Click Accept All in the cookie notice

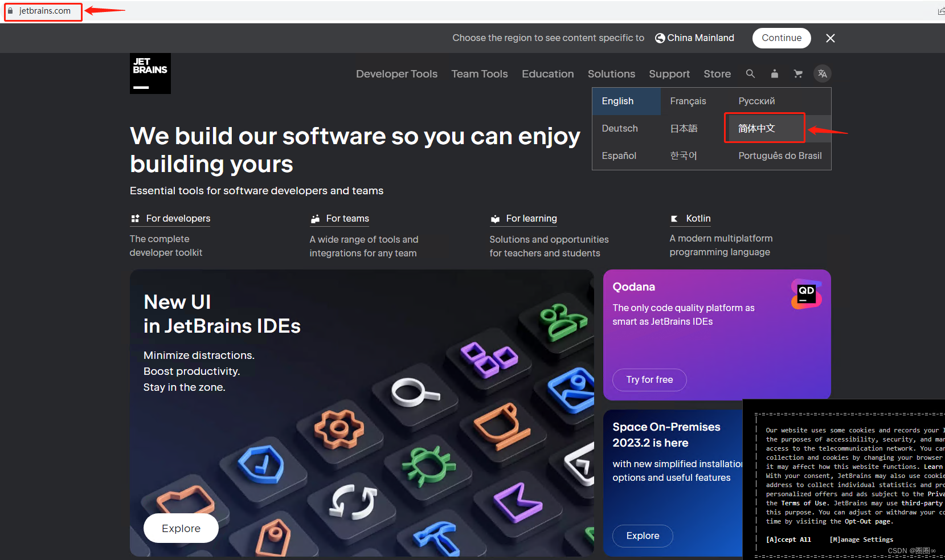click(x=789, y=539)
